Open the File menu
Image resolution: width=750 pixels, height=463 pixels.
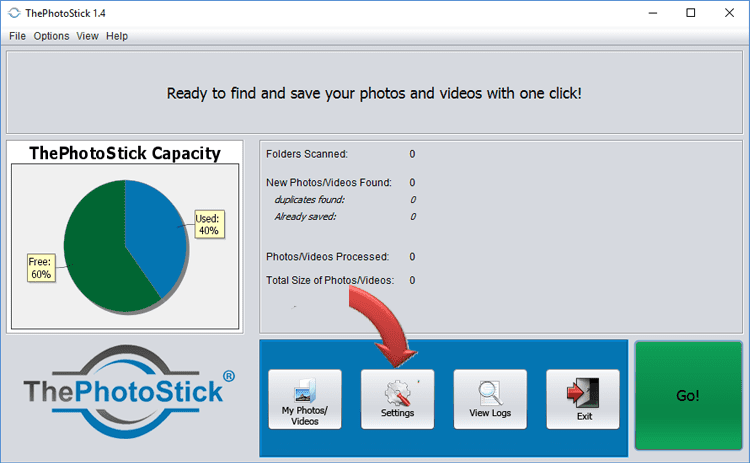(17, 36)
